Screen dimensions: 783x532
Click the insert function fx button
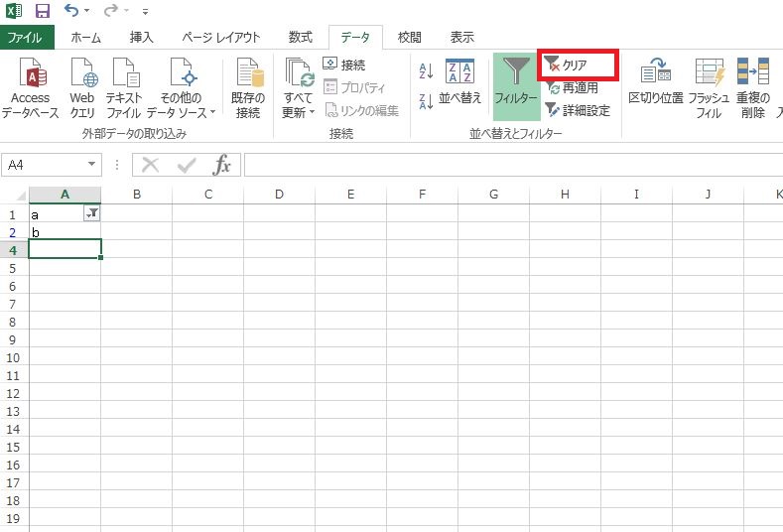click(x=222, y=165)
